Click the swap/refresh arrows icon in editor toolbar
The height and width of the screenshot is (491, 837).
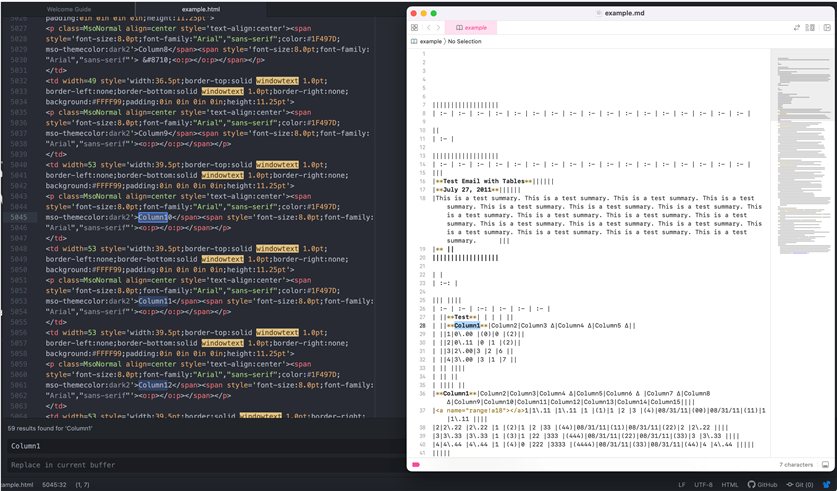pos(794,28)
